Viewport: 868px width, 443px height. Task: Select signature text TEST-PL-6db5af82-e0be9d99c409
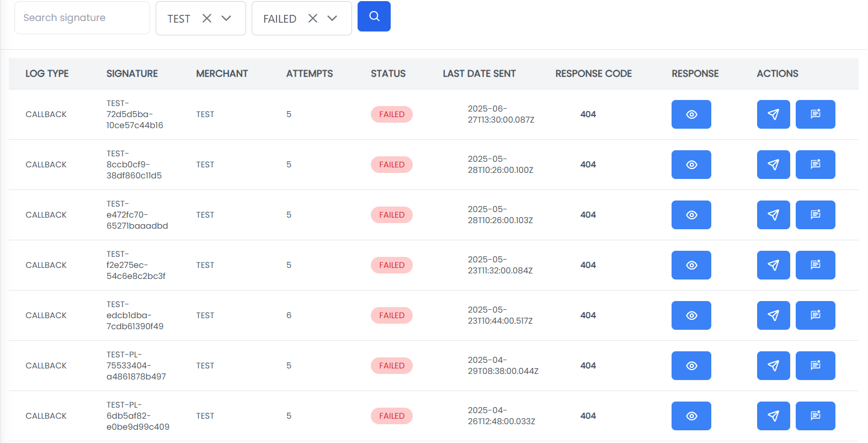coord(138,416)
